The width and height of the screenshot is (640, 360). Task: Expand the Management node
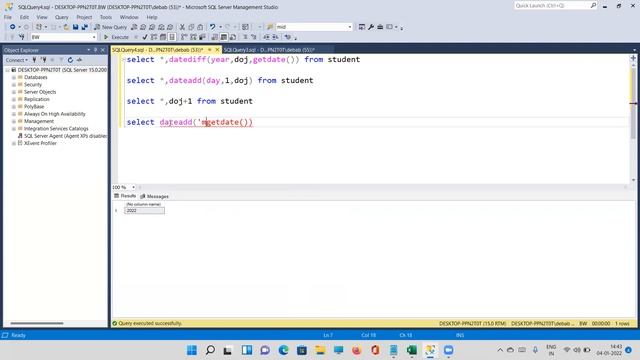click(14, 121)
